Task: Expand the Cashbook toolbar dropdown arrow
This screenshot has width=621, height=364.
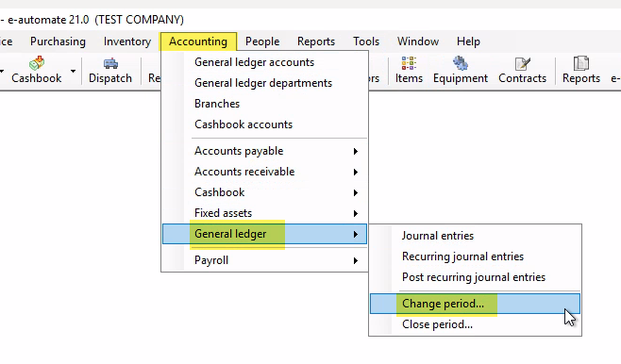Action: tap(74, 72)
